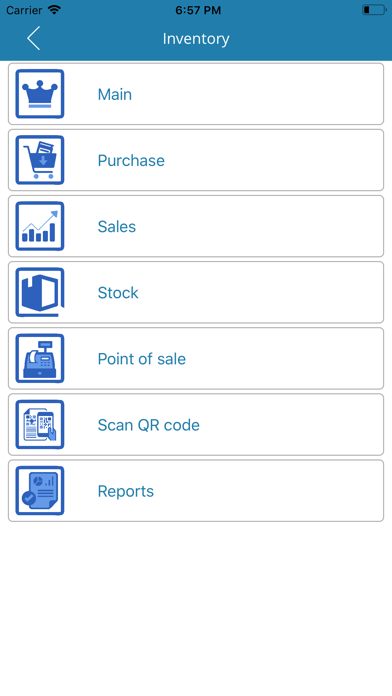Viewport: 392px width, 696px height.
Task: Tap the battery indicator in status bar
Action: [374, 10]
